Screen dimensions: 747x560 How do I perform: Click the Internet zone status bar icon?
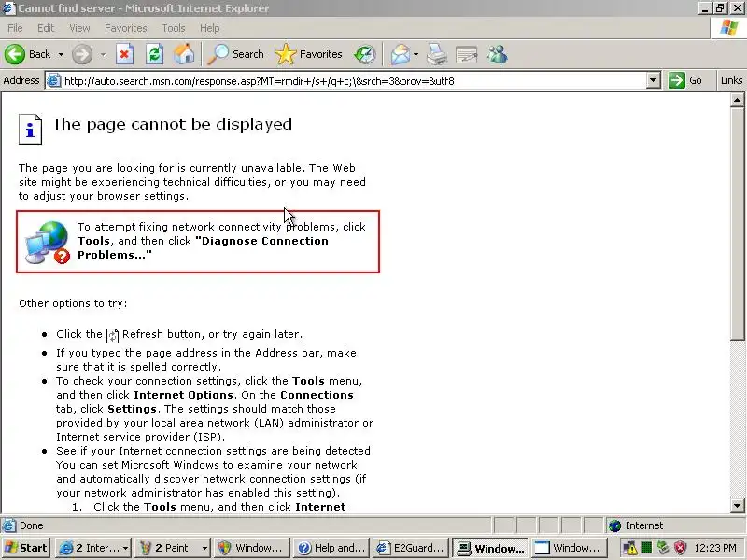[x=615, y=525]
